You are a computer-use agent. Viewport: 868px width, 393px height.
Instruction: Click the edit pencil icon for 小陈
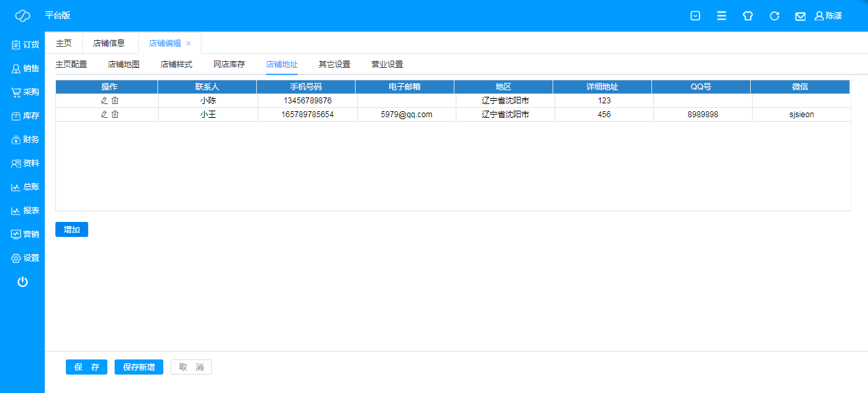103,101
